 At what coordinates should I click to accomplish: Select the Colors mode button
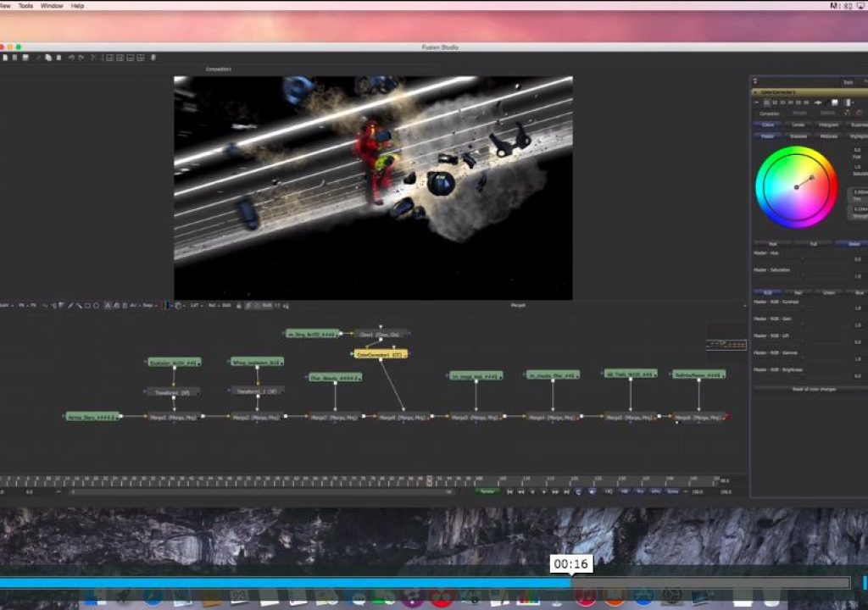click(768, 125)
